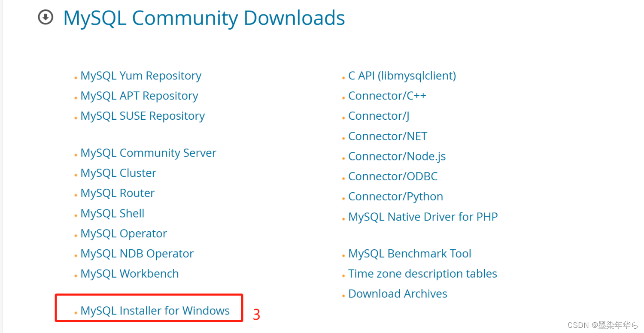The width and height of the screenshot is (644, 333).
Task: Select the Connector/J download link
Action: pos(379,116)
